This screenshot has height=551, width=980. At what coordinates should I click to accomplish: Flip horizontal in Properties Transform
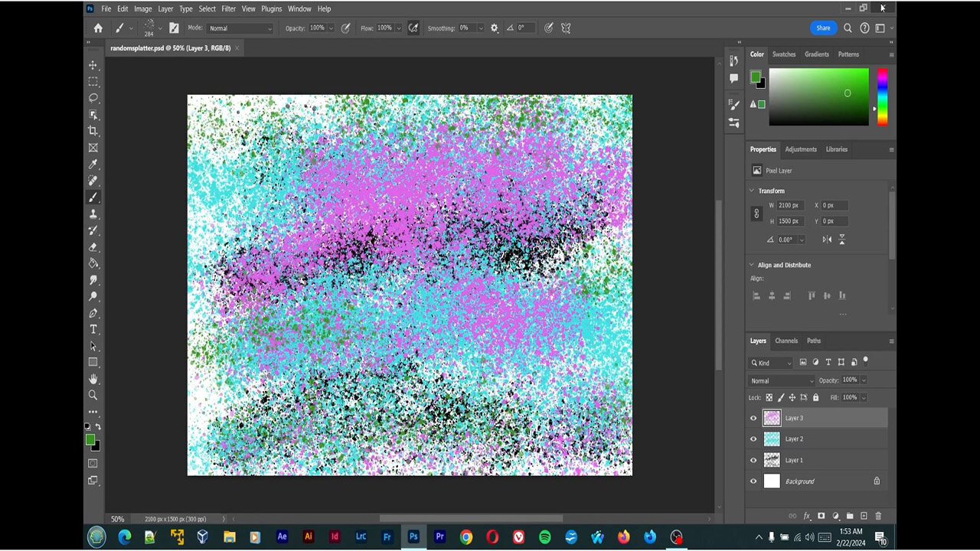pyautogui.click(x=827, y=240)
